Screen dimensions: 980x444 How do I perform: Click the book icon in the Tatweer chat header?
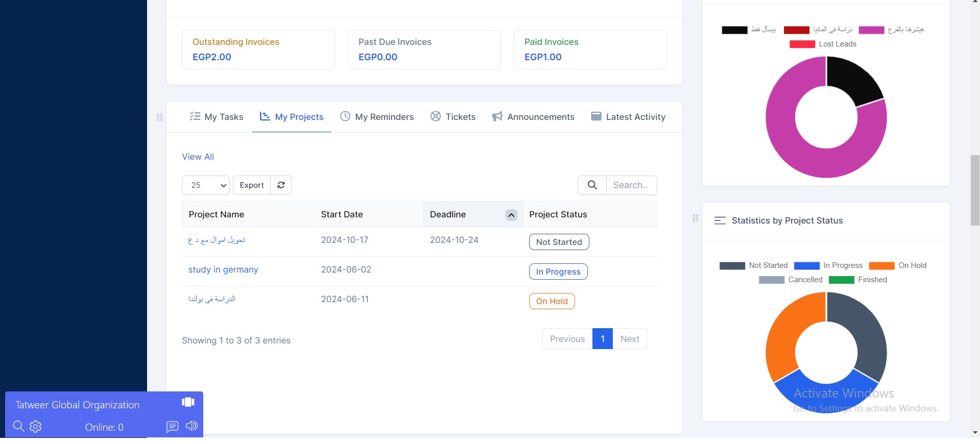pyautogui.click(x=188, y=402)
